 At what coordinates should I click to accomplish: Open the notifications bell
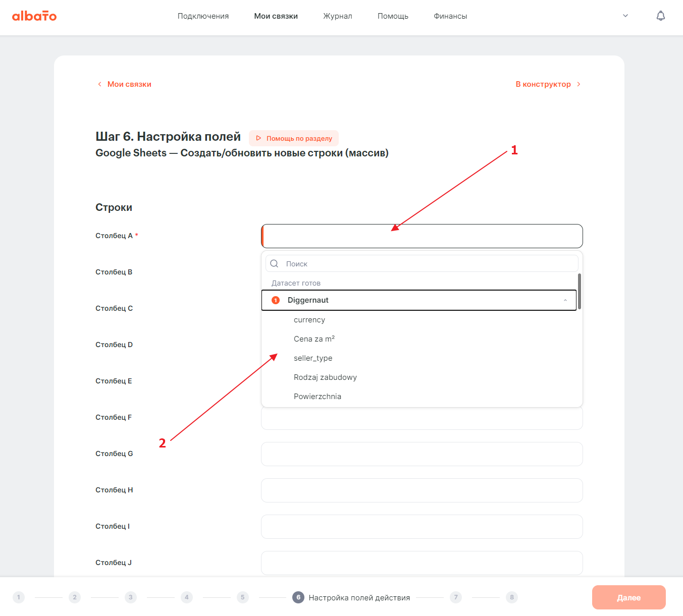[660, 16]
